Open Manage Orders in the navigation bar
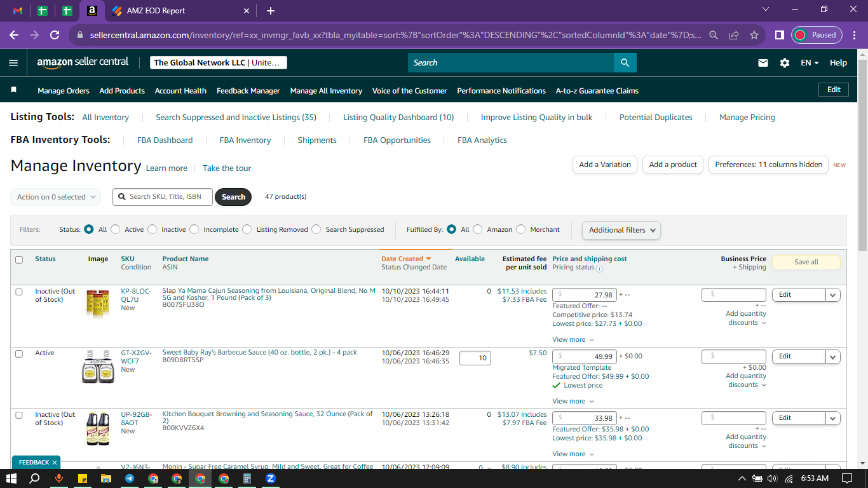 coord(64,91)
